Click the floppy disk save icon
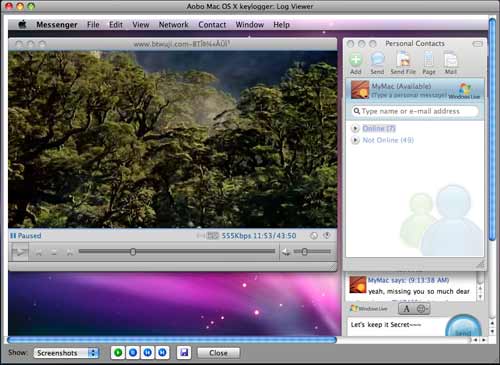The image size is (500, 365). 184,353
